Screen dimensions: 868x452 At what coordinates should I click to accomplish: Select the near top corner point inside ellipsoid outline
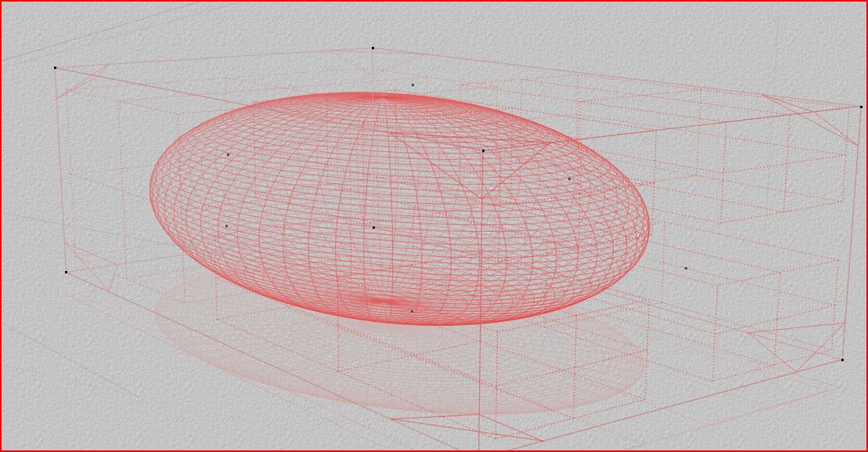click(483, 150)
